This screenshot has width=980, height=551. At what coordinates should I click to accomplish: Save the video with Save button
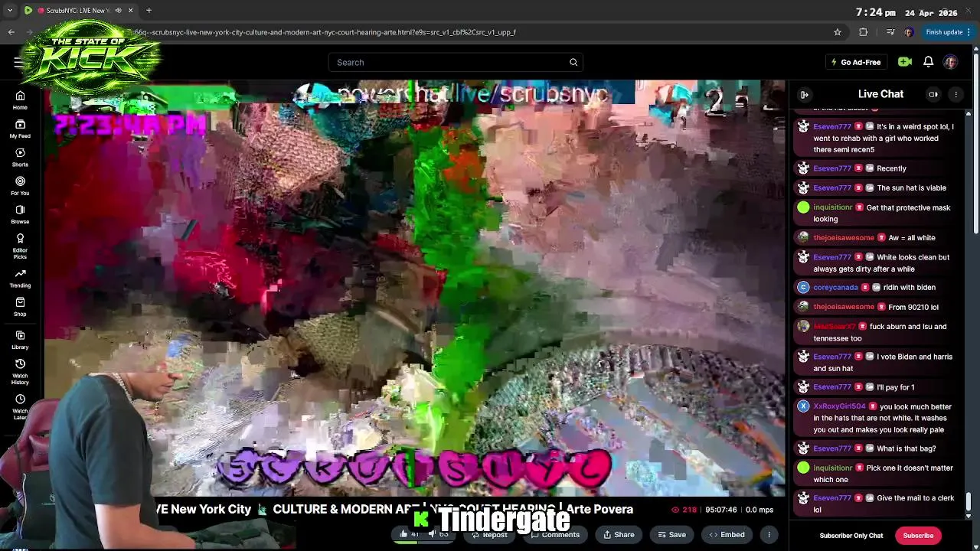point(671,534)
